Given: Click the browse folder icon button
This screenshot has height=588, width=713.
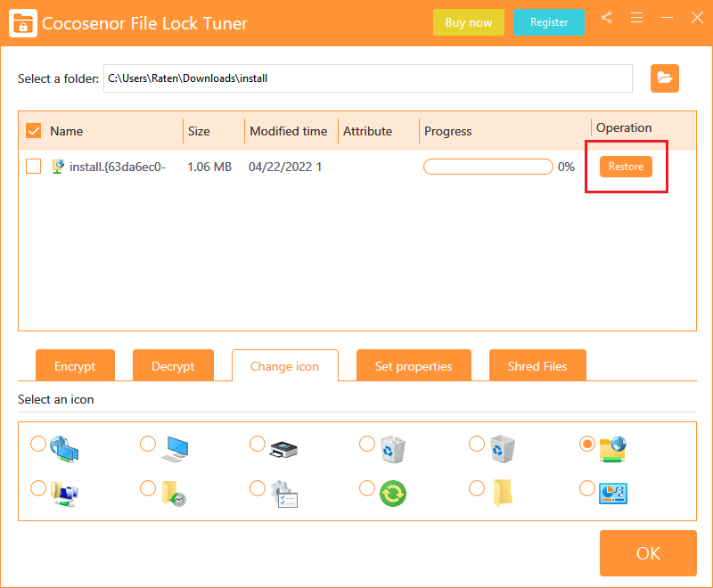Looking at the screenshot, I should pyautogui.click(x=664, y=78).
